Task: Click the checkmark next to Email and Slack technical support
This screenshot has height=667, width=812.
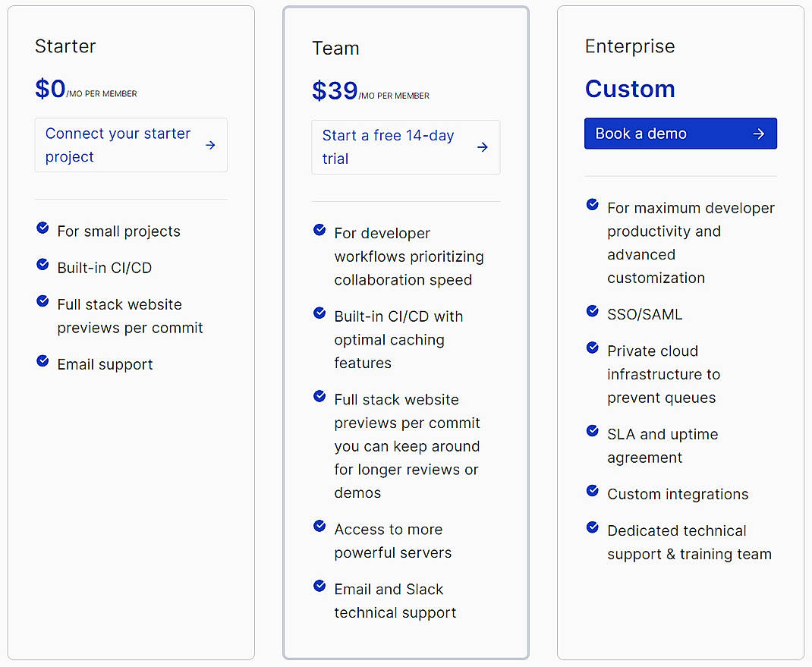Action: tap(319, 585)
